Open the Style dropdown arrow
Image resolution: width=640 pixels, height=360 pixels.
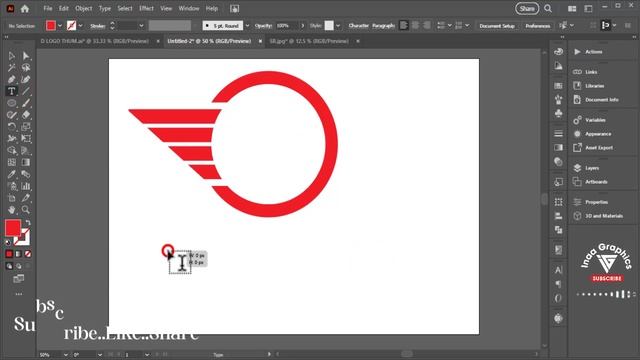(x=338, y=26)
